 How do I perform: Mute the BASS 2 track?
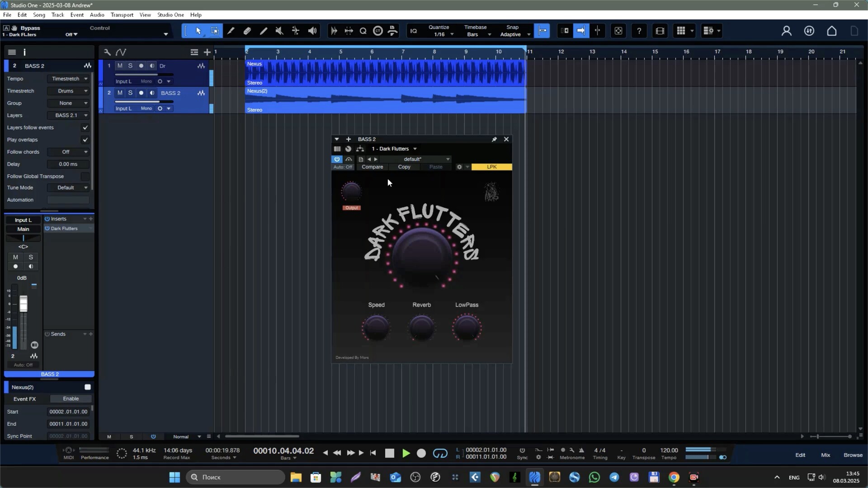click(x=120, y=93)
